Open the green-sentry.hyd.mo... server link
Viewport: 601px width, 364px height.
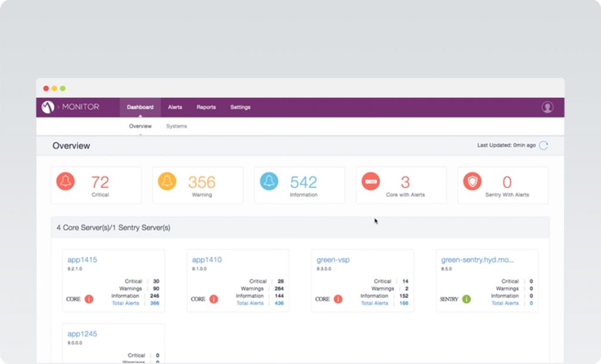[x=477, y=260]
